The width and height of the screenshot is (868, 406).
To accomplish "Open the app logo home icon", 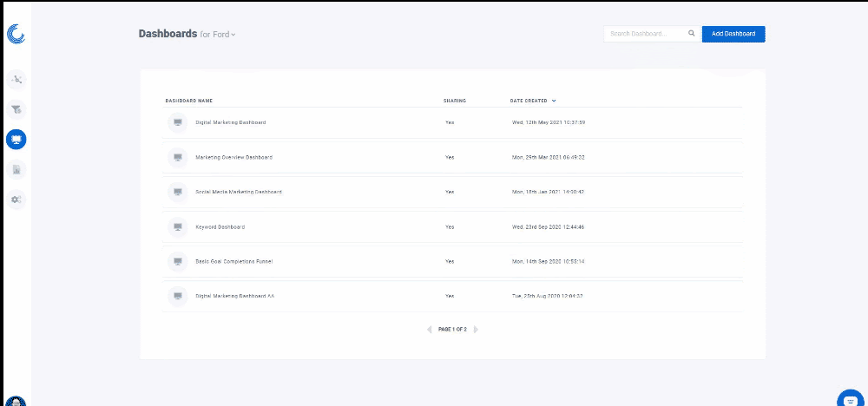I will (x=16, y=35).
